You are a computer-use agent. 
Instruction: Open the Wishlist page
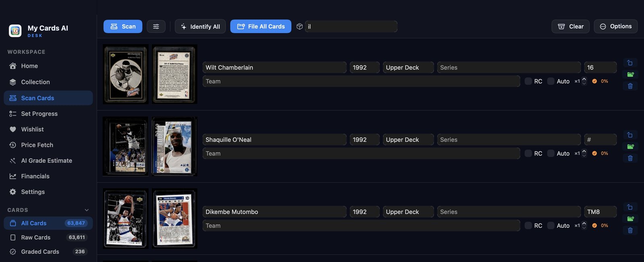48,129
